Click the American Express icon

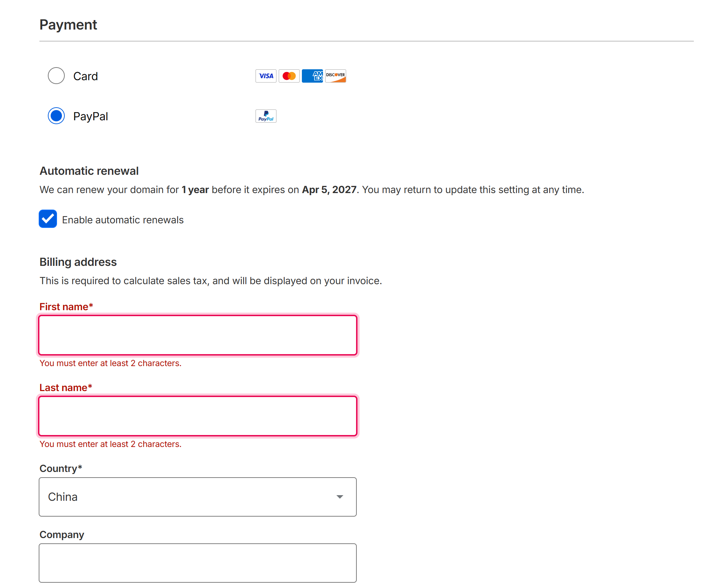(312, 76)
